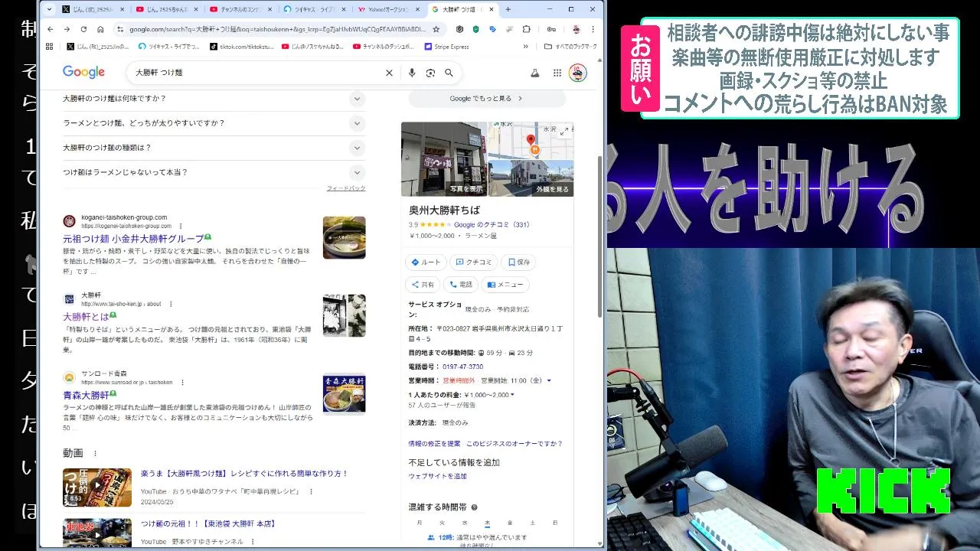This screenshot has height=551, width=980.
Task: Open the 大勝軒とは result link
Action: click(x=86, y=316)
